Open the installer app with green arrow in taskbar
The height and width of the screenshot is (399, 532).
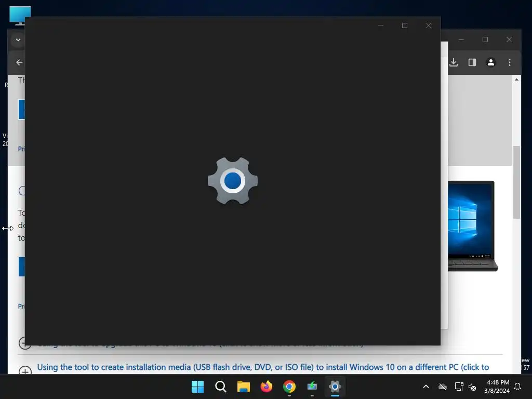point(312,387)
